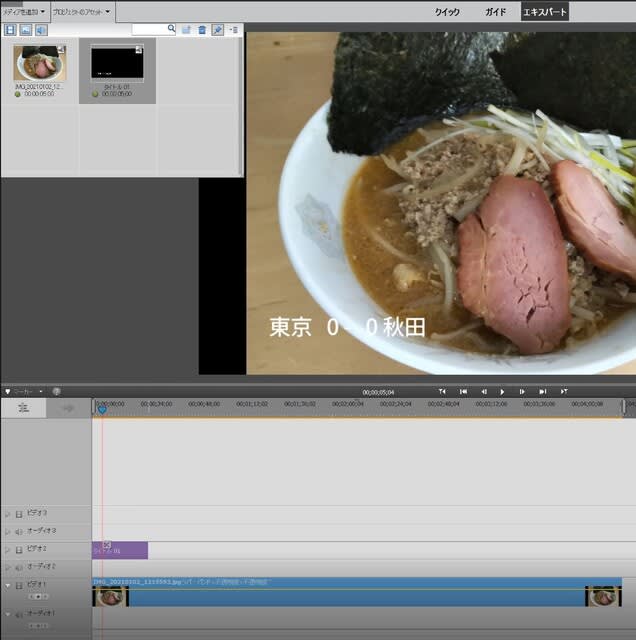The image size is (636, 640).
Task: Toggle the still image filter icon
Action: pos(25,30)
